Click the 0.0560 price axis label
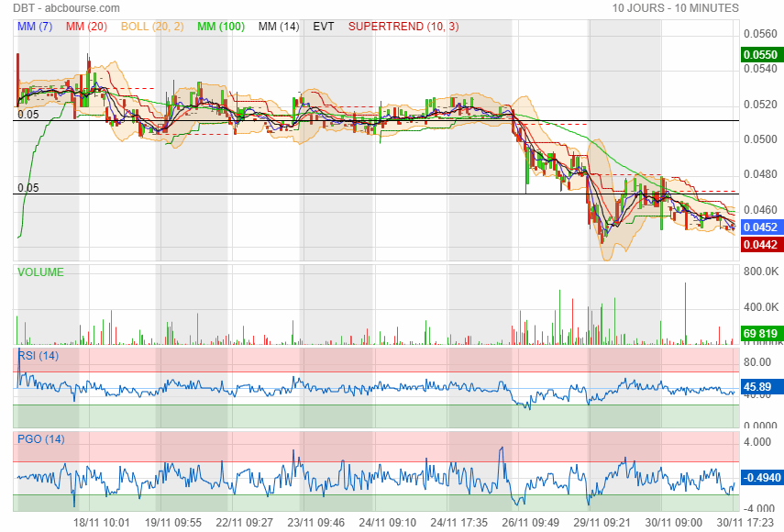This screenshot has height=532, width=784. tap(760, 34)
